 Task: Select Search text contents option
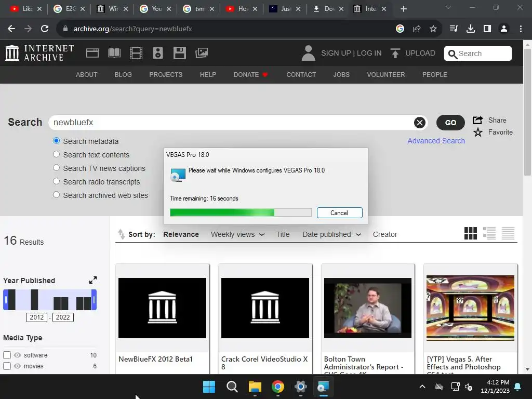click(x=56, y=154)
